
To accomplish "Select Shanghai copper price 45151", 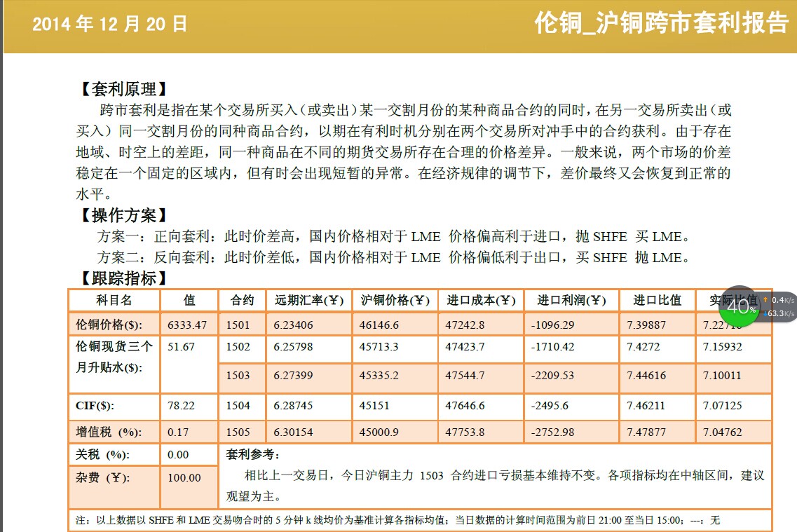I will click(x=374, y=405).
